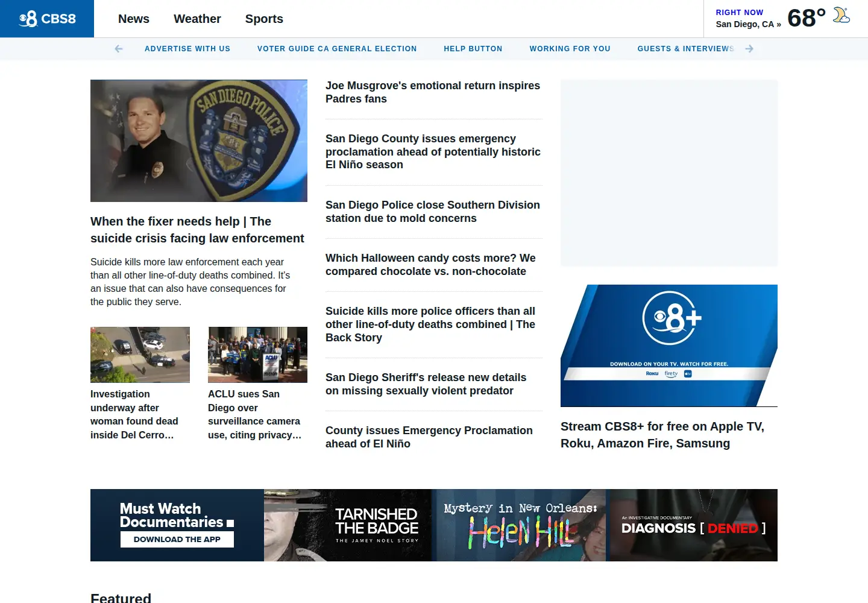Click the 68° temperature reading

point(807,18)
